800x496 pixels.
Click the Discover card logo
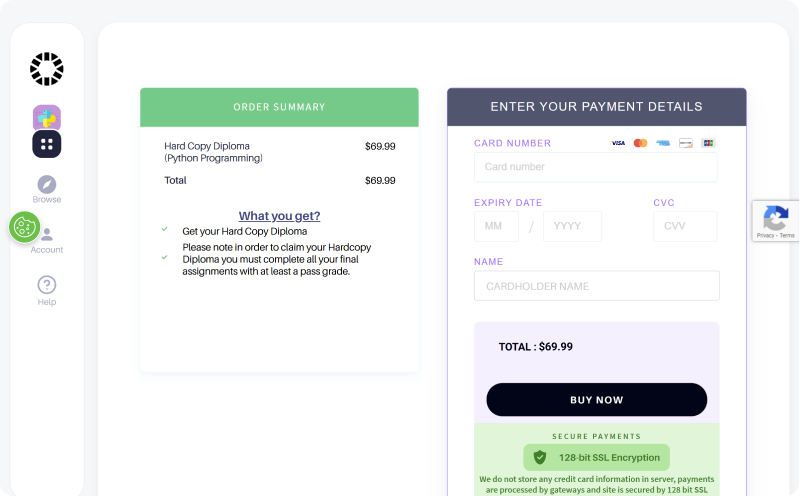point(686,143)
